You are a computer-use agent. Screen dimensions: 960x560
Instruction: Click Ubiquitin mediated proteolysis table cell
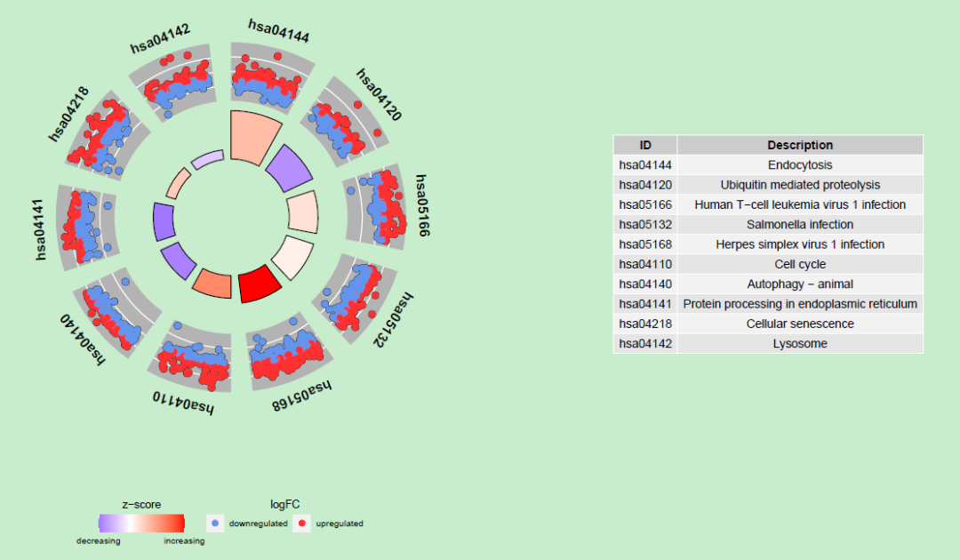click(800, 185)
